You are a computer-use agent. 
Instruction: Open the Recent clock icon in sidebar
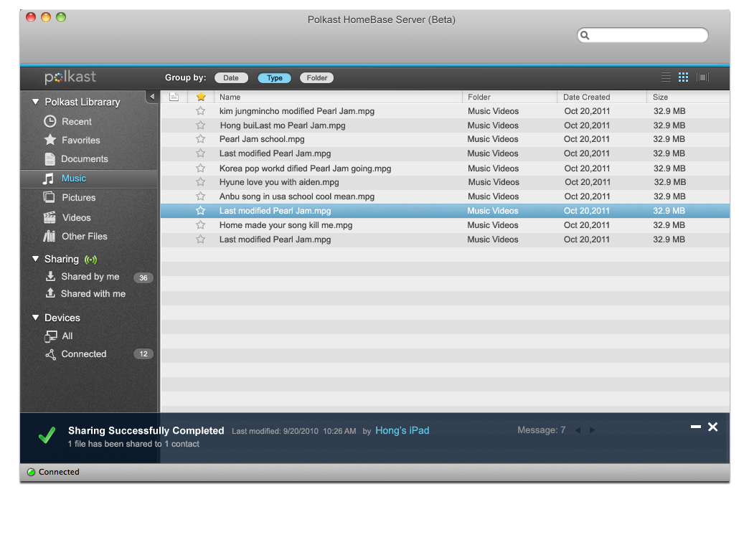tap(50, 121)
